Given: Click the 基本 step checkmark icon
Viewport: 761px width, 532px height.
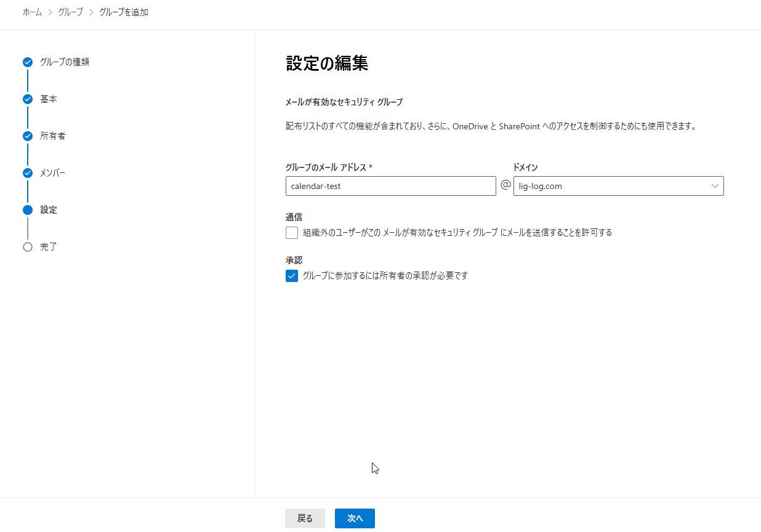Looking at the screenshot, I should pyautogui.click(x=27, y=99).
